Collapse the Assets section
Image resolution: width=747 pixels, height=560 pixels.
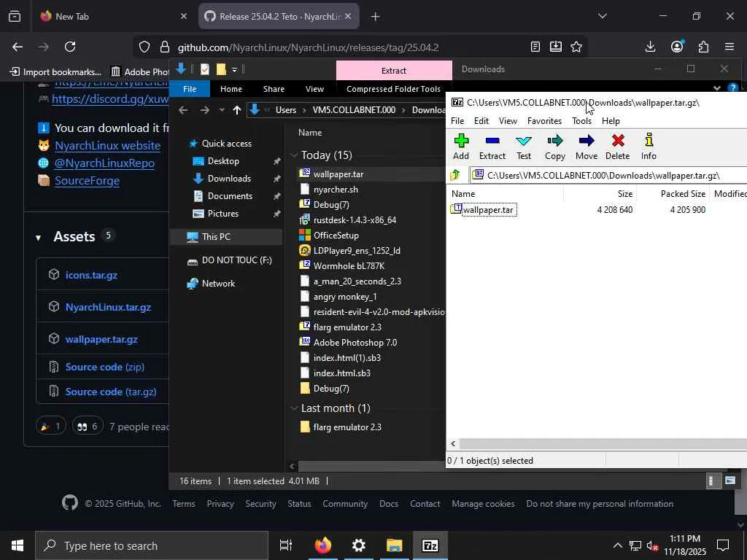click(x=38, y=238)
